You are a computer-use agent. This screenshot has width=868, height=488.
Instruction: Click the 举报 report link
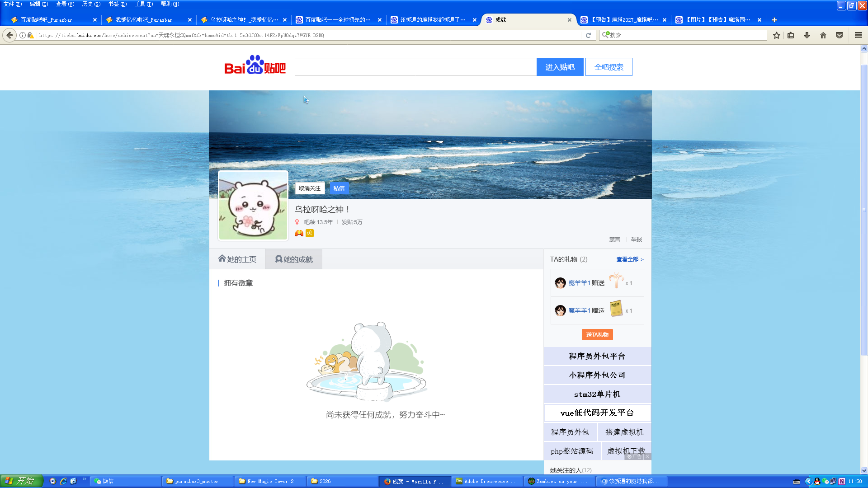click(637, 239)
